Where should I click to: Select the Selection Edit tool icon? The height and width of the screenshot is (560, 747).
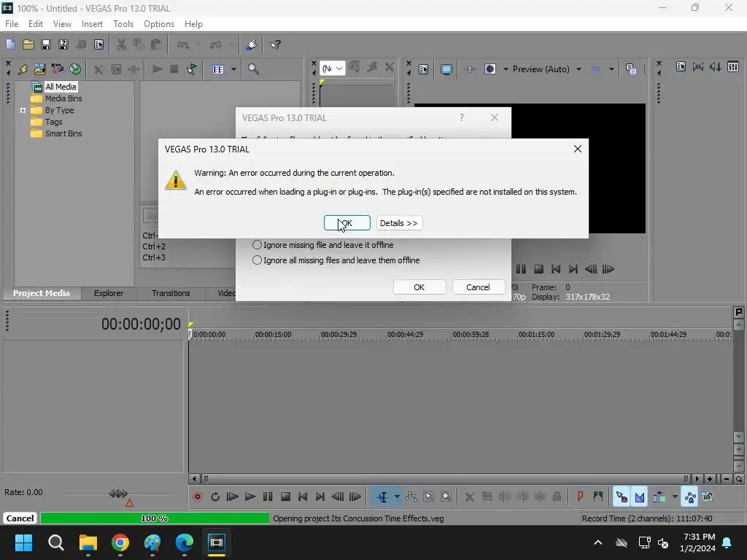click(x=429, y=497)
